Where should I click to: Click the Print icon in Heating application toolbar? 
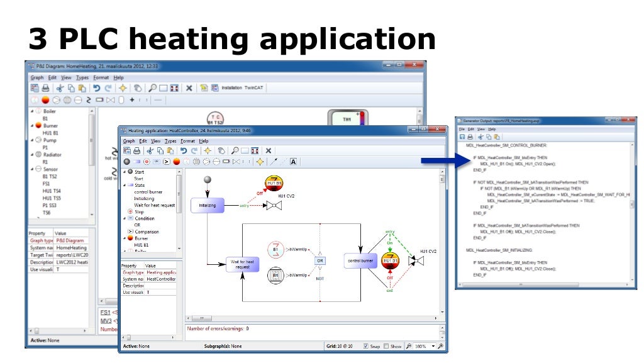[137, 151]
